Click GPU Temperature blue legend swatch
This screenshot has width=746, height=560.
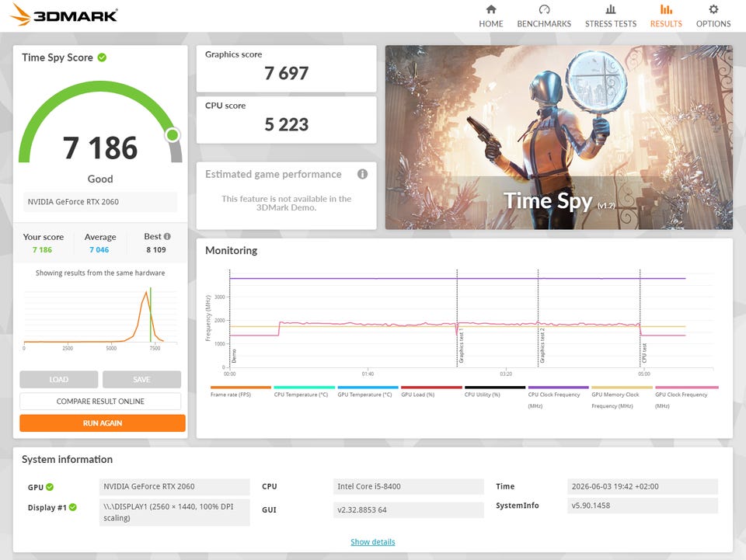(x=368, y=388)
